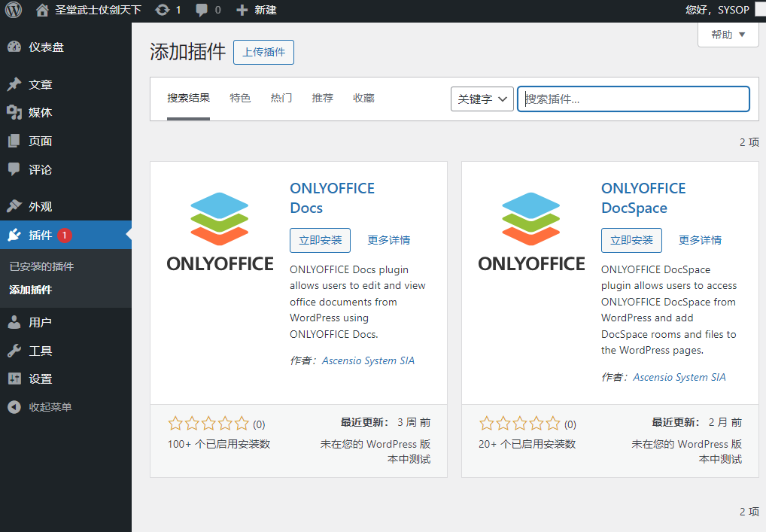Open the 关键字 search type dropdown
The height and width of the screenshot is (532, 766).
[x=482, y=99]
